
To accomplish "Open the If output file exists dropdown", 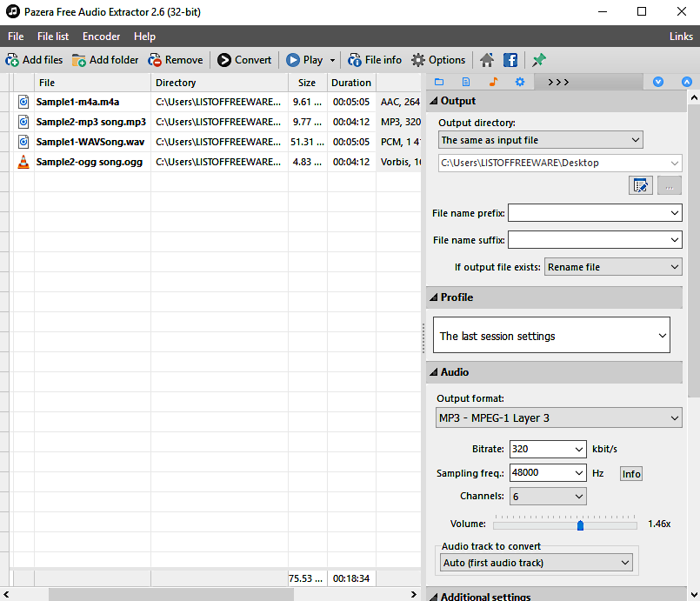I will tap(613, 267).
